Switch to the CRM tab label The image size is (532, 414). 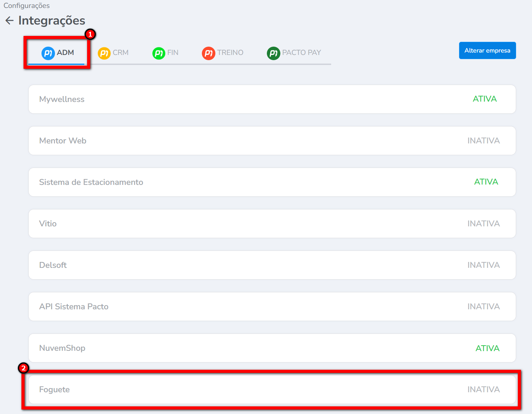click(x=120, y=53)
